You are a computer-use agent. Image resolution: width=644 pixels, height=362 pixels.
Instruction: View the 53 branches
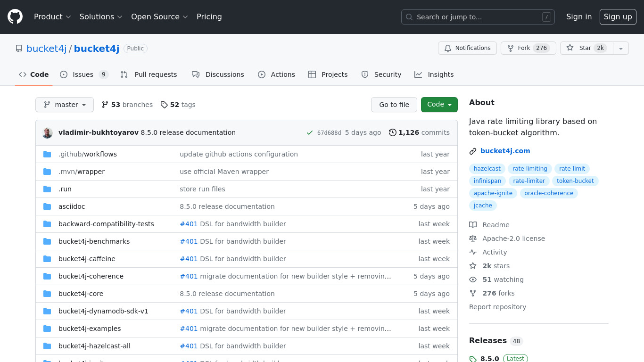click(127, 105)
